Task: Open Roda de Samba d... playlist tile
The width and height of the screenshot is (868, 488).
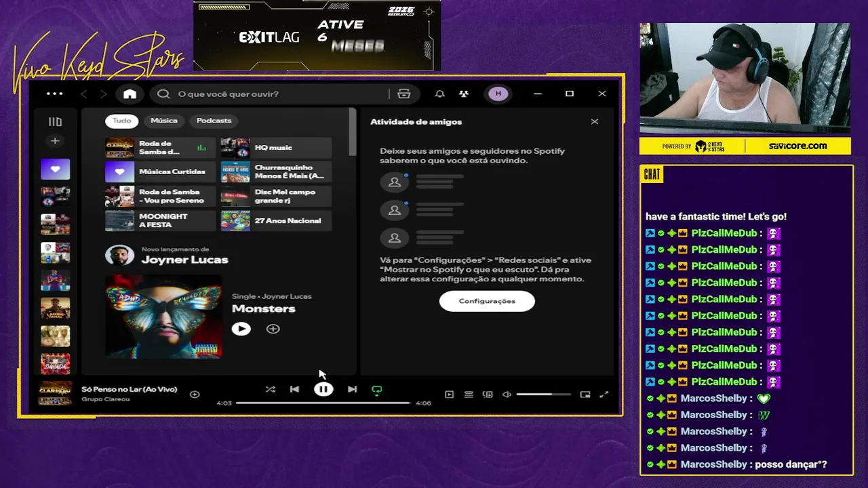Action: tap(160, 148)
